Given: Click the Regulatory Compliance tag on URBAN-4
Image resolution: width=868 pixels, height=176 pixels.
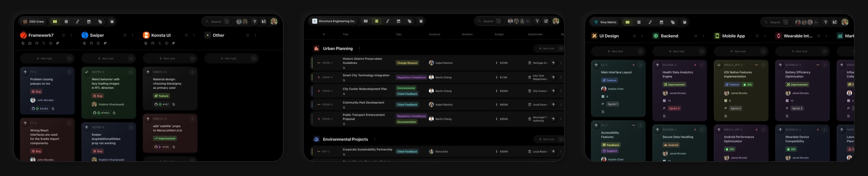Looking at the screenshot, I should (x=411, y=78).
